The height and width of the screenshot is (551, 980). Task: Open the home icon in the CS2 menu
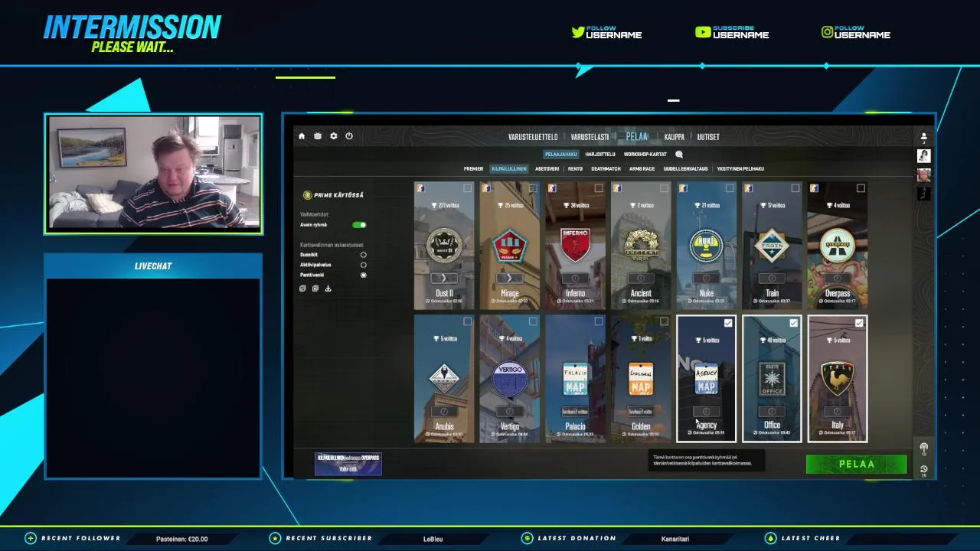[x=302, y=136]
